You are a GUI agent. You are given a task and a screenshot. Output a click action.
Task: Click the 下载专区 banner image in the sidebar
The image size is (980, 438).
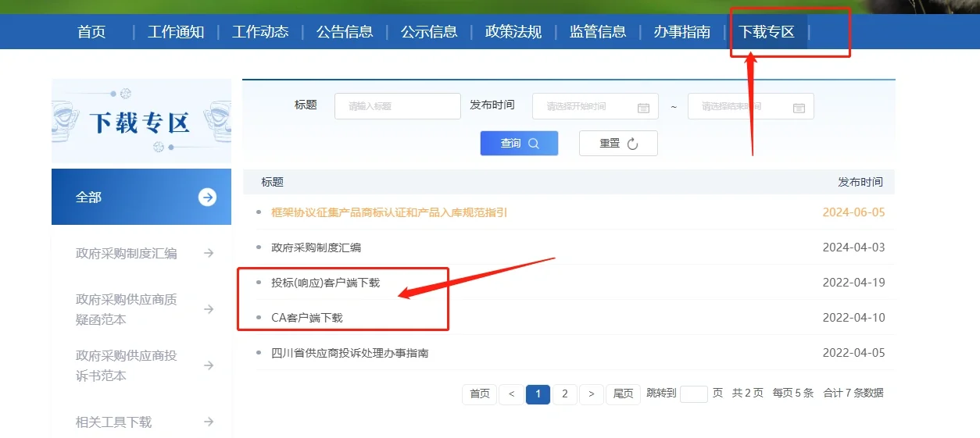pos(141,121)
